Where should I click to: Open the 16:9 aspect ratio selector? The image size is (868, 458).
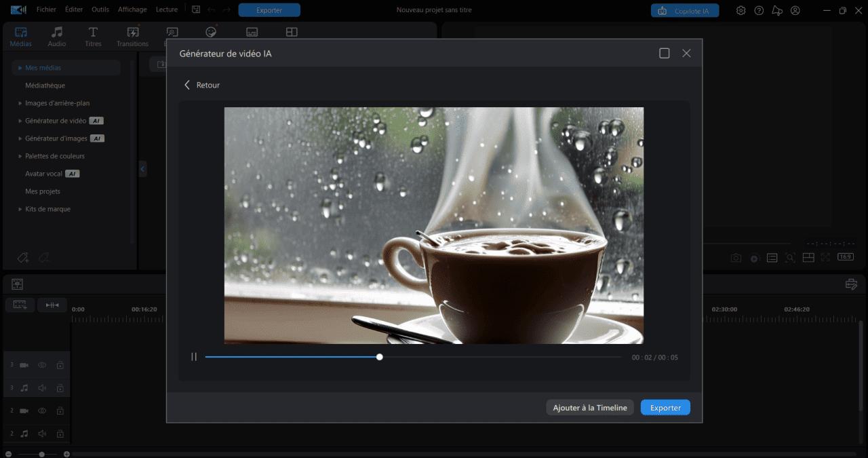845,257
